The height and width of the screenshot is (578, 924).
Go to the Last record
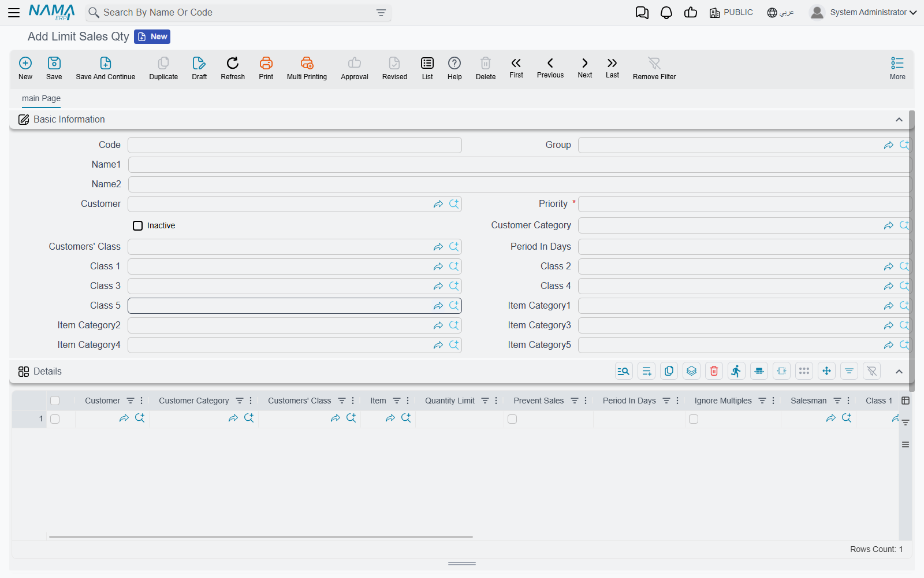612,68
